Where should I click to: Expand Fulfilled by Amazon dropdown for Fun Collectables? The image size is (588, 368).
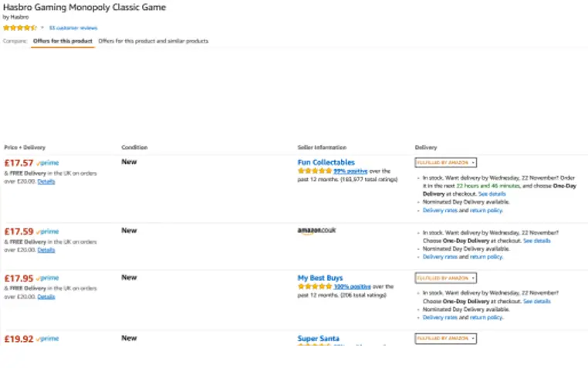point(446,163)
